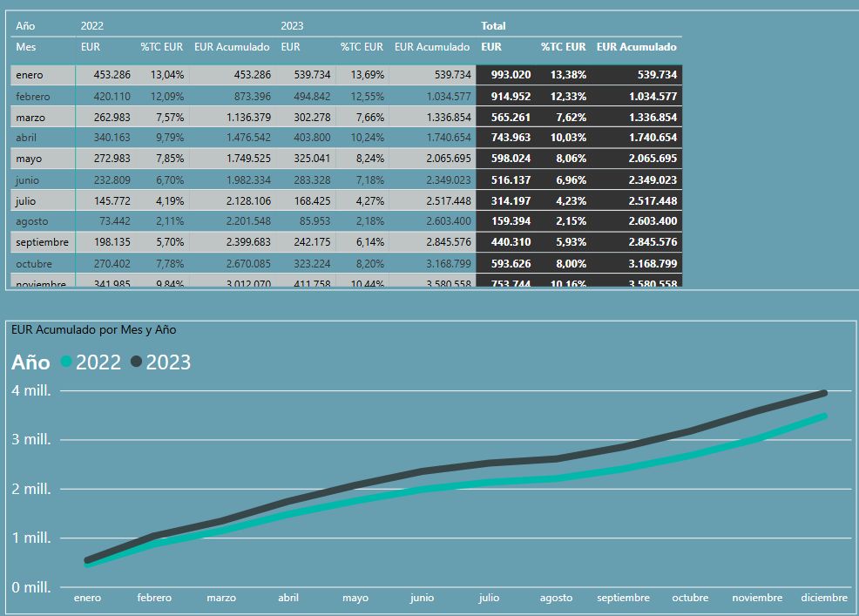The width and height of the screenshot is (859, 616).
Task: Select the diciembre axis label
Action: pyautogui.click(x=823, y=598)
